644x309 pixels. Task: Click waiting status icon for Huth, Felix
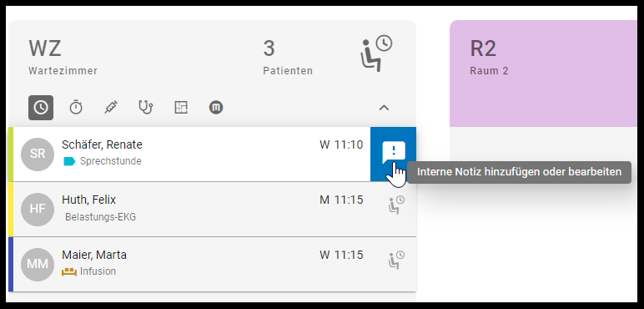click(x=396, y=205)
